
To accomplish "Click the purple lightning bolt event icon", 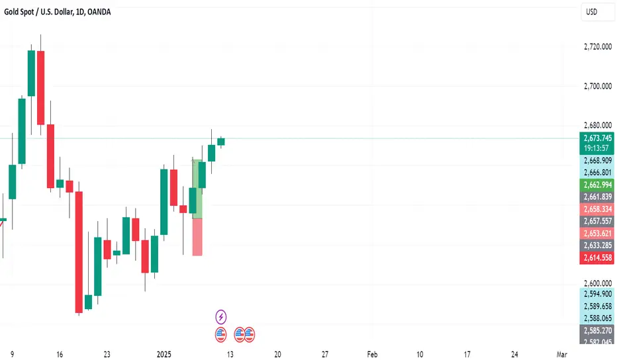I will click(x=220, y=316).
